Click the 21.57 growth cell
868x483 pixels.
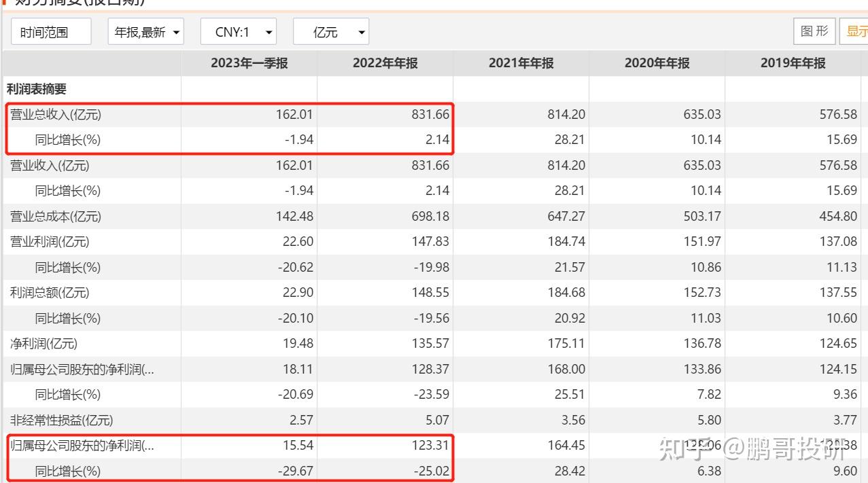570,268
